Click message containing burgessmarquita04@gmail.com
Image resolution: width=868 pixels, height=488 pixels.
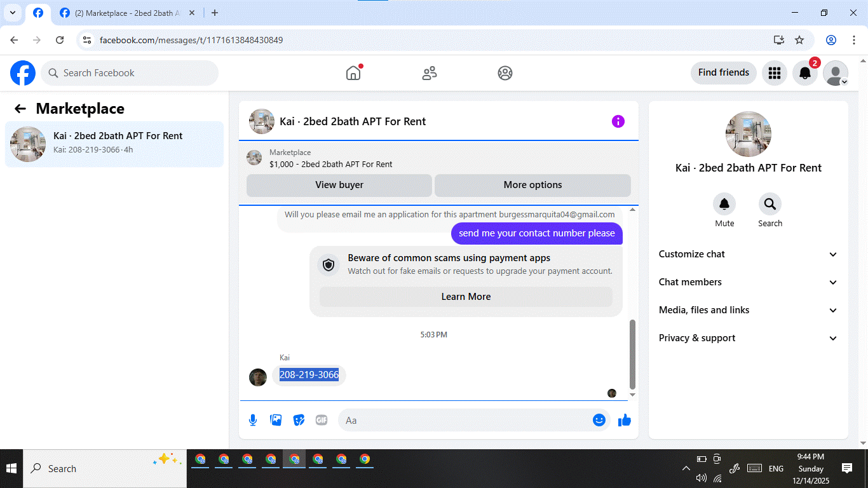[449, 215]
